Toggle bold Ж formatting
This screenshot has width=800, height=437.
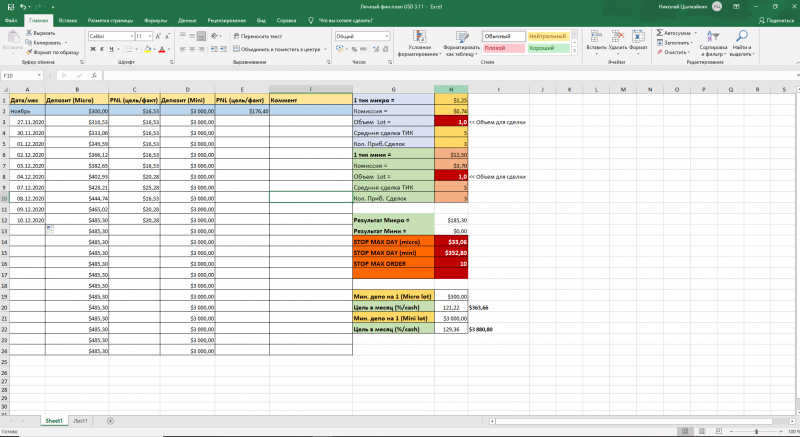point(93,49)
